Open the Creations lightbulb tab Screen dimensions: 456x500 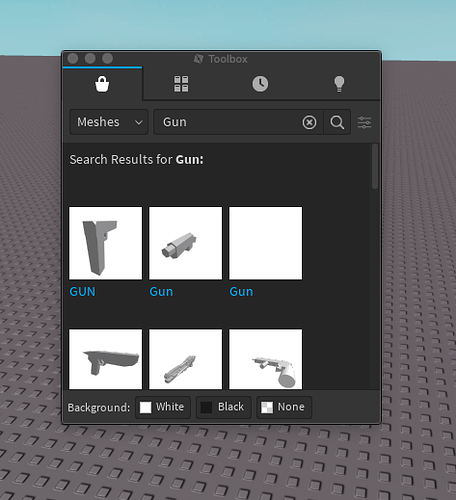[x=339, y=84]
